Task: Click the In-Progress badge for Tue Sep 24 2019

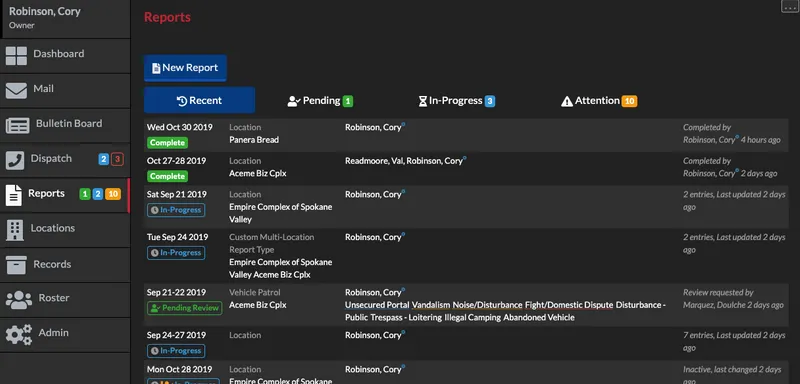Action: point(176,253)
